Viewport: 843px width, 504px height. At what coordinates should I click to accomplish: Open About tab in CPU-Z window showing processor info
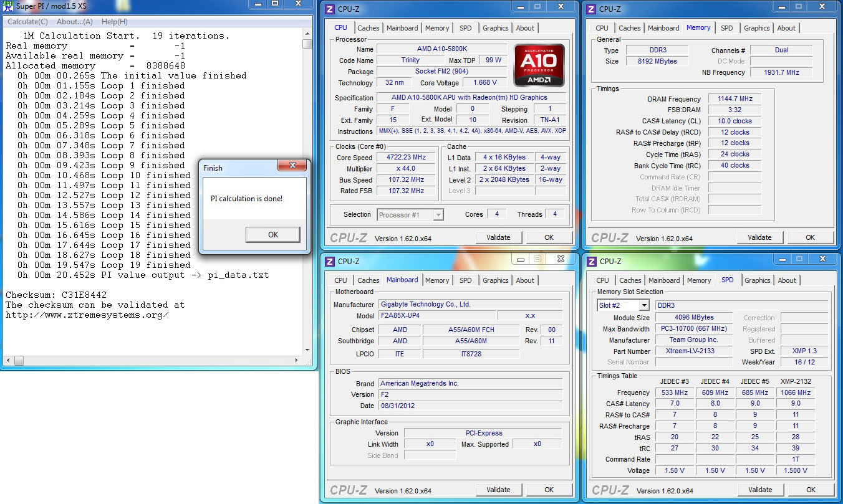click(x=525, y=28)
